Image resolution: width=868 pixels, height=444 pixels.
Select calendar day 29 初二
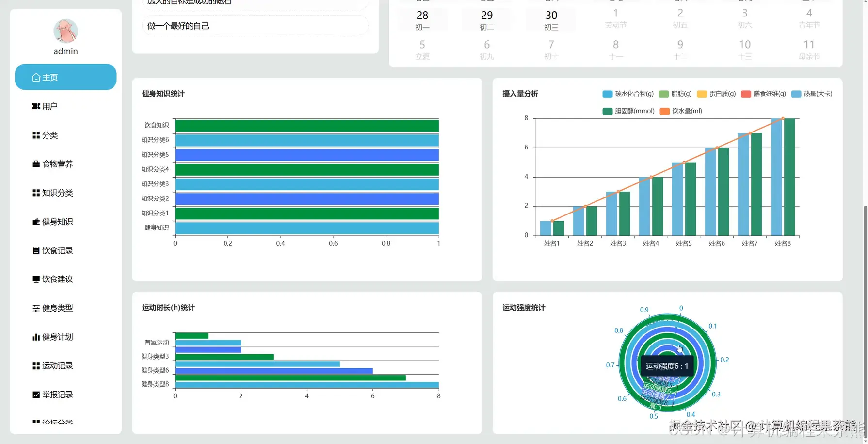[487, 20]
